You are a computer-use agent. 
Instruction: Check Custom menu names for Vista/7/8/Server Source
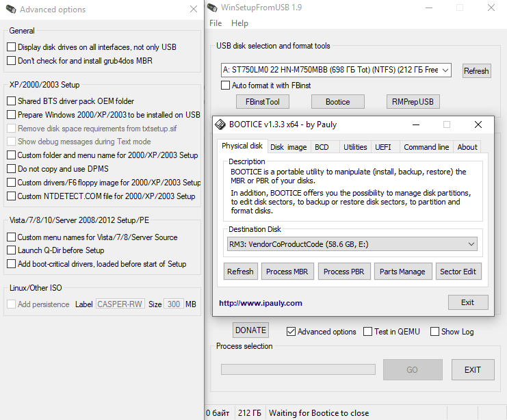(x=12, y=237)
